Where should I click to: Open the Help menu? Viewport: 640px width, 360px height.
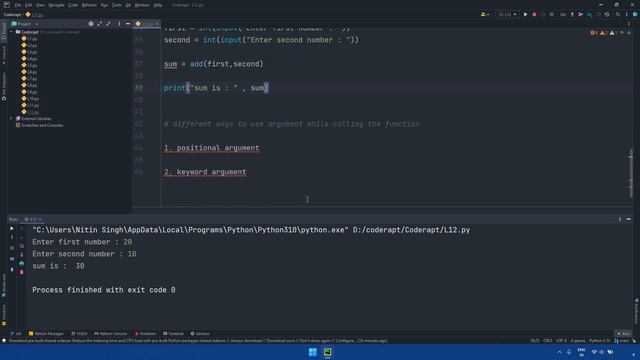158,5
